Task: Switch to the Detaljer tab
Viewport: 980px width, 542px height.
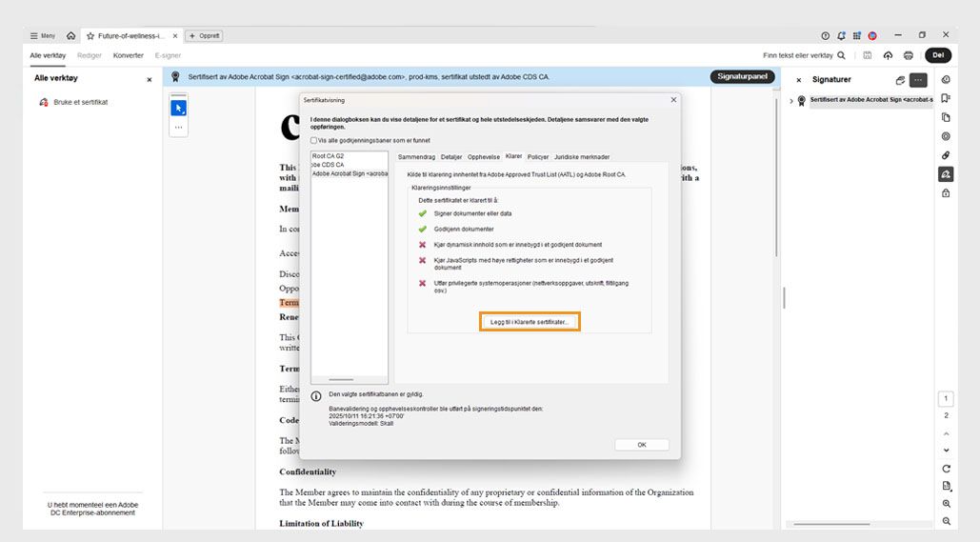Action: pyautogui.click(x=451, y=157)
